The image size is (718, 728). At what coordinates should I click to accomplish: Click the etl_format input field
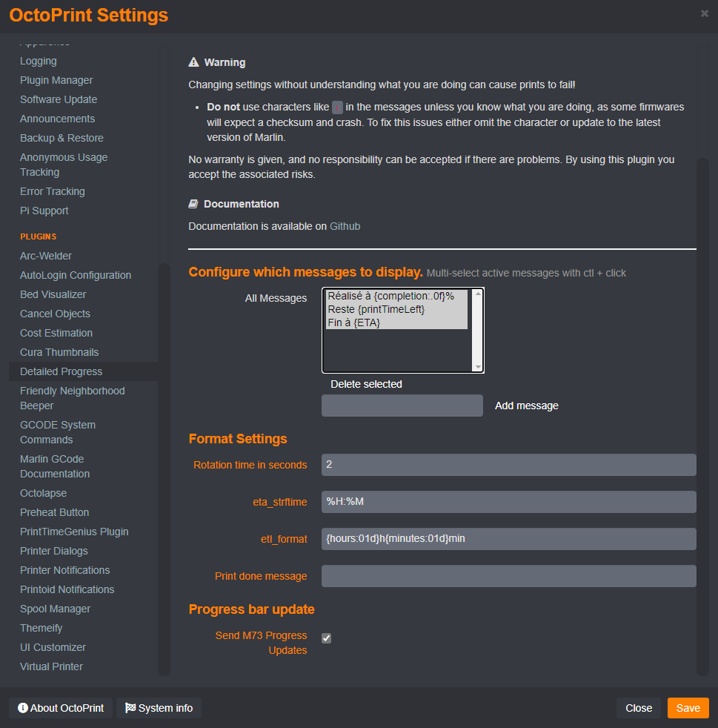[509, 539]
